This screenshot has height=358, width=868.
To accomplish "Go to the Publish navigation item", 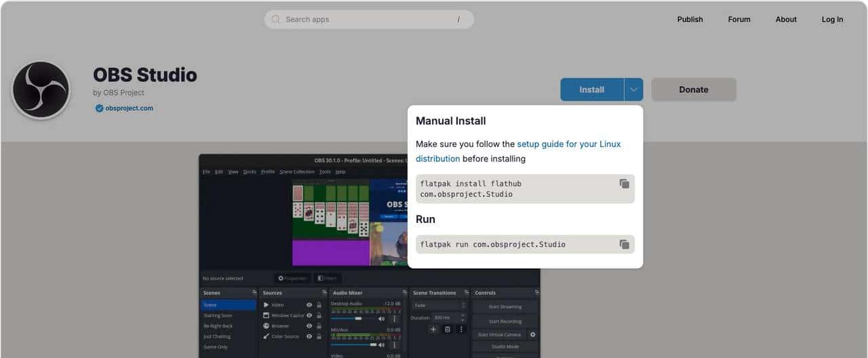I will 690,20.
